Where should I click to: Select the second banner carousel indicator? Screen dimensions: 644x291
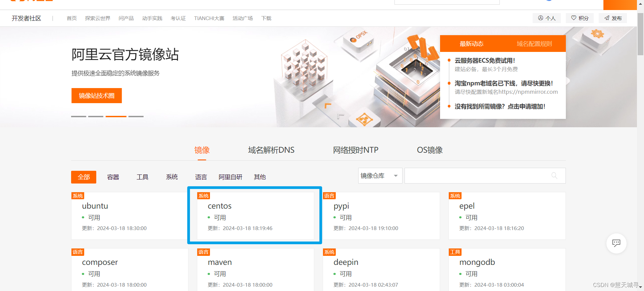96,116
